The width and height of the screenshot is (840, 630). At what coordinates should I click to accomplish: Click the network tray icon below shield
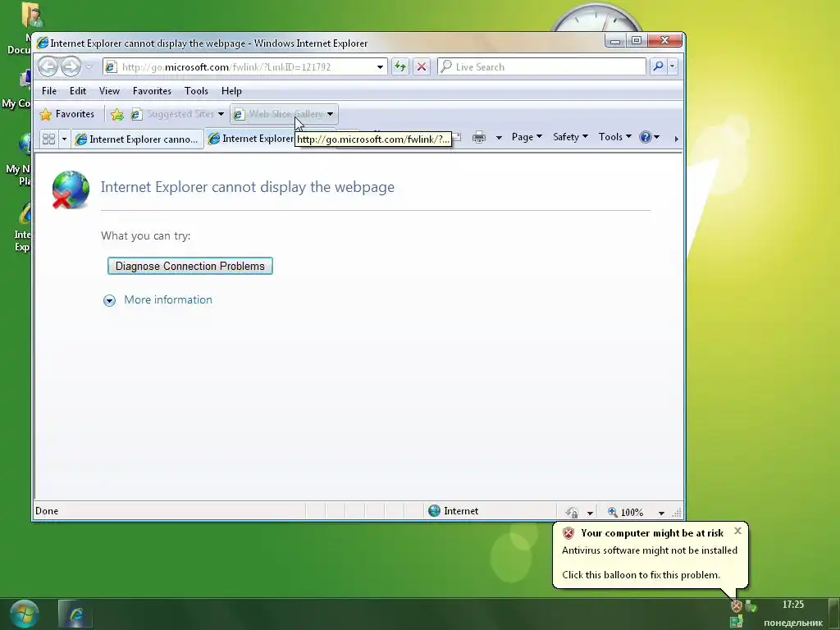(737, 622)
